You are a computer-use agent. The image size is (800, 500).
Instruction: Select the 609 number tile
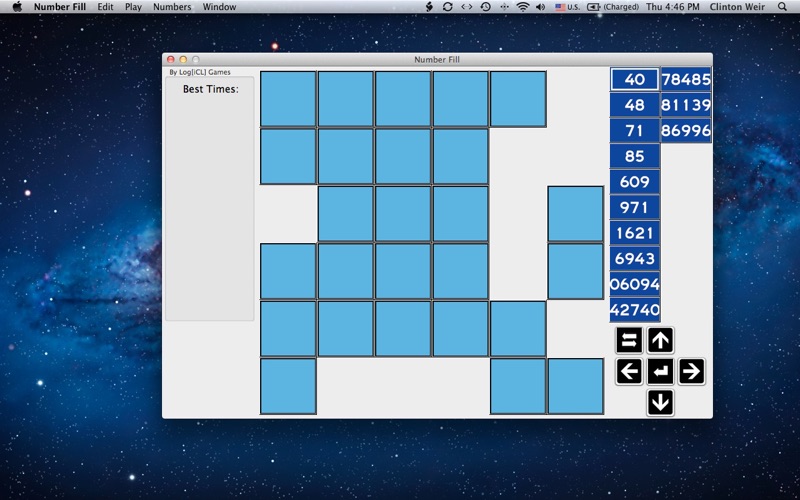(x=635, y=182)
